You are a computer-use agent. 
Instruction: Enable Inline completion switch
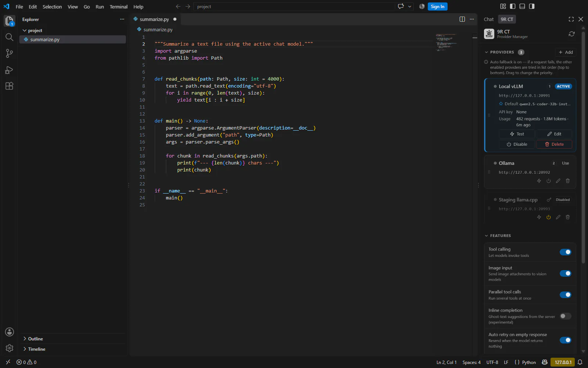pyautogui.click(x=566, y=316)
